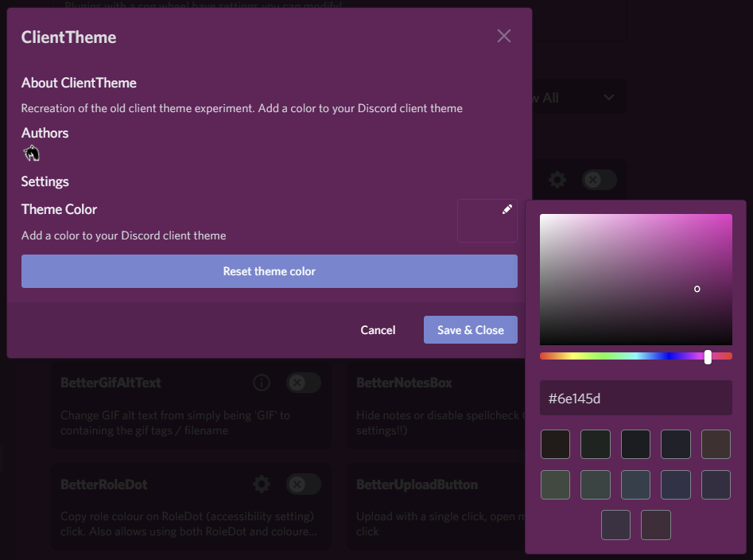This screenshot has width=753, height=560.
Task: Click the Reset theme color button
Action: click(269, 270)
